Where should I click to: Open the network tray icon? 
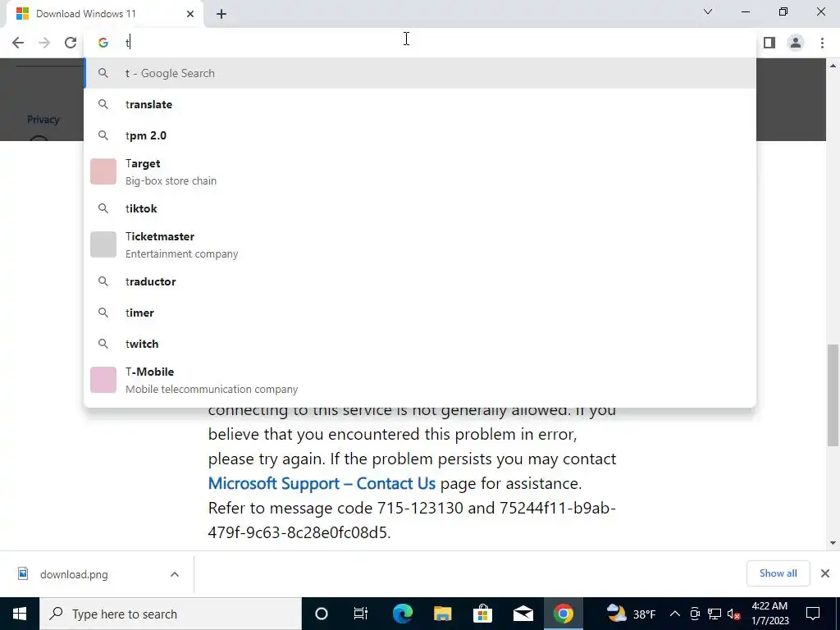(x=714, y=614)
